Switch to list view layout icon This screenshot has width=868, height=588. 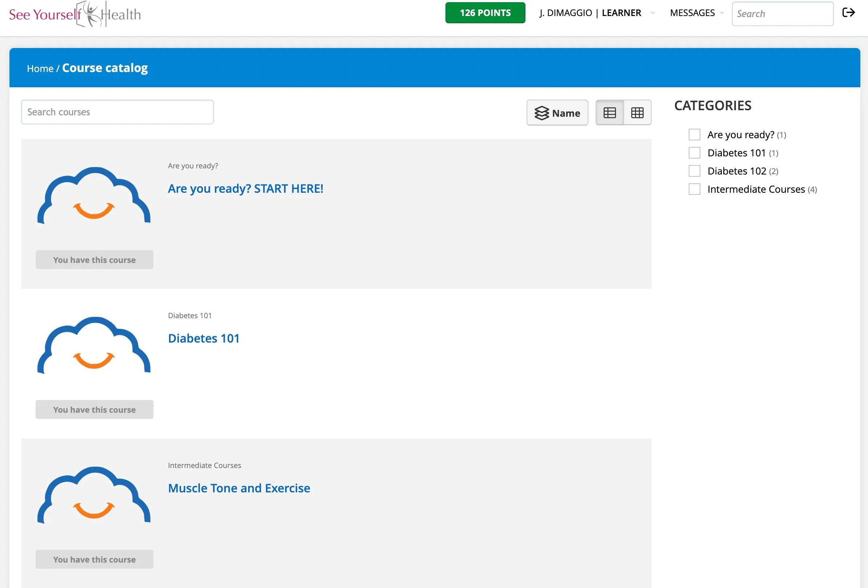pos(609,112)
